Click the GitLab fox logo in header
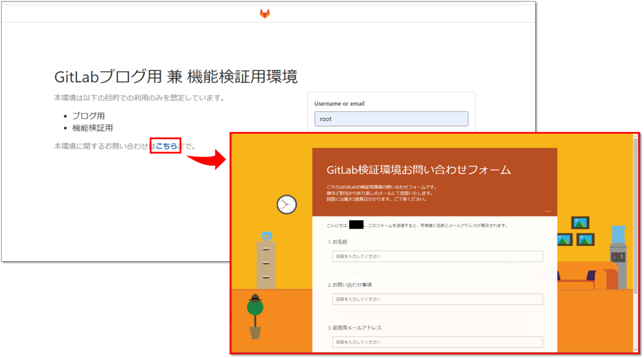Viewport: 644px width, 358px height. [265, 14]
